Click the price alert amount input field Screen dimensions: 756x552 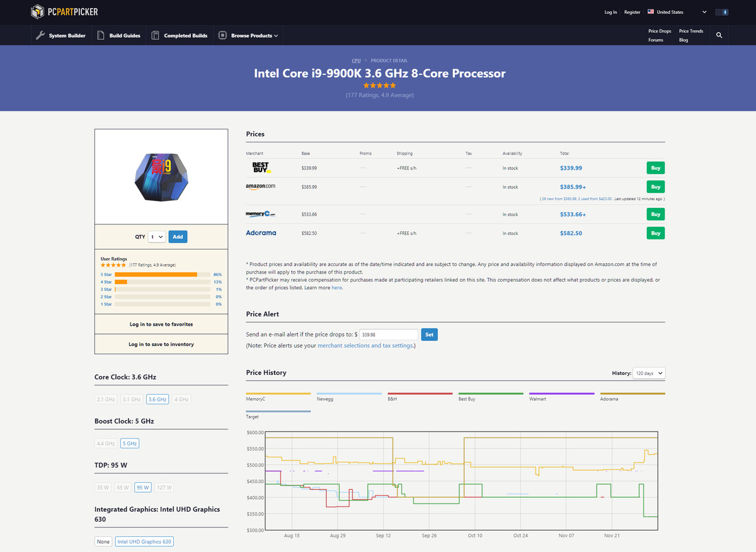point(388,335)
